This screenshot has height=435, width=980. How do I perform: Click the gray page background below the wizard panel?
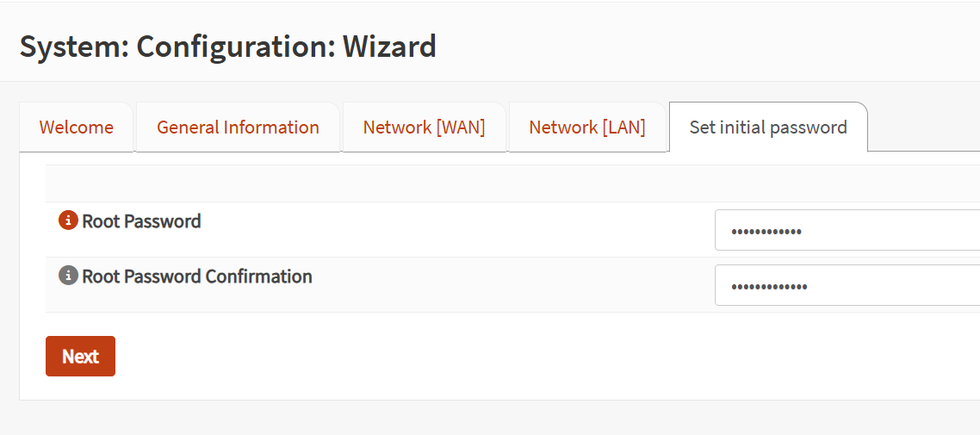click(490, 418)
